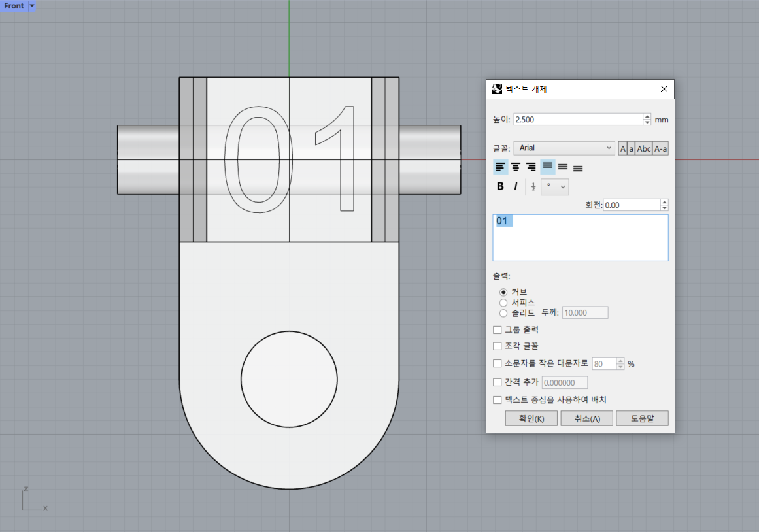Viewport: 759px width, 532px height.
Task: Select 커브 output option
Action: click(503, 292)
